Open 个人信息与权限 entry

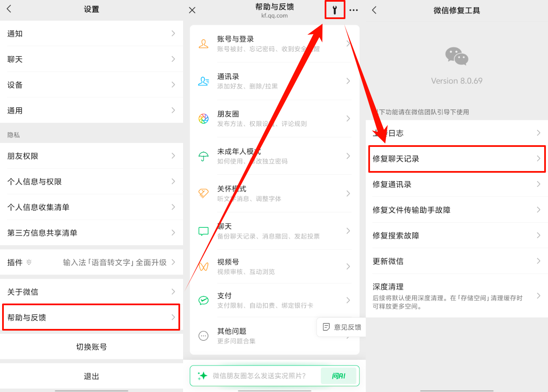[x=92, y=182]
